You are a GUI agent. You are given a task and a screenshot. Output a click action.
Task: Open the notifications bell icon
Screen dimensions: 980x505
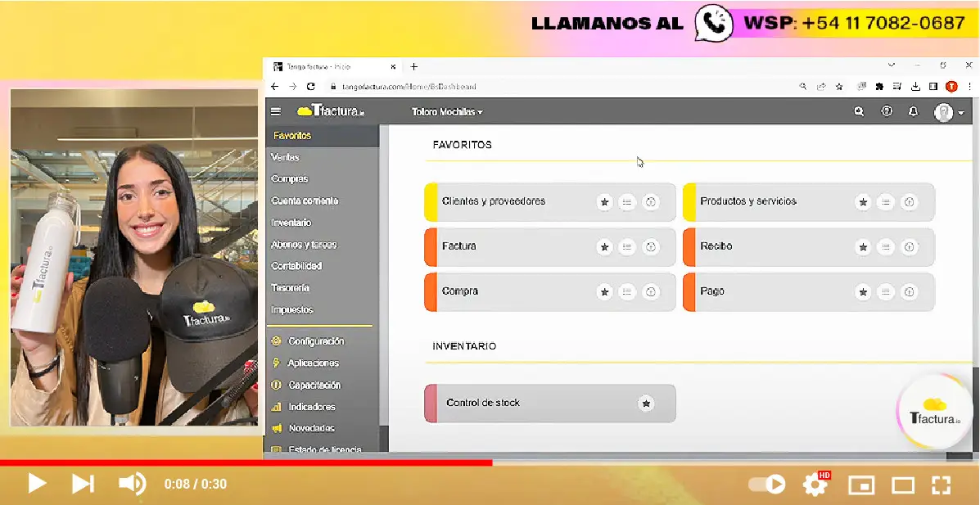click(x=913, y=112)
